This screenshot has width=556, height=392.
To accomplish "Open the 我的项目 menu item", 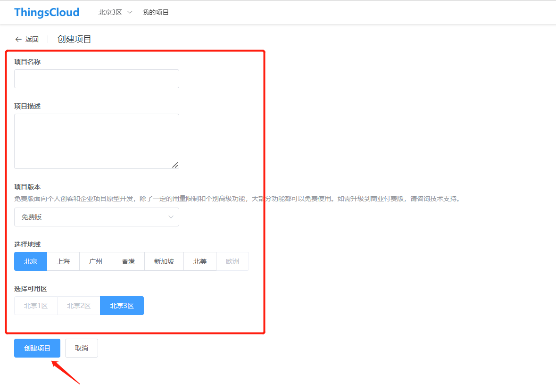I will point(156,12).
